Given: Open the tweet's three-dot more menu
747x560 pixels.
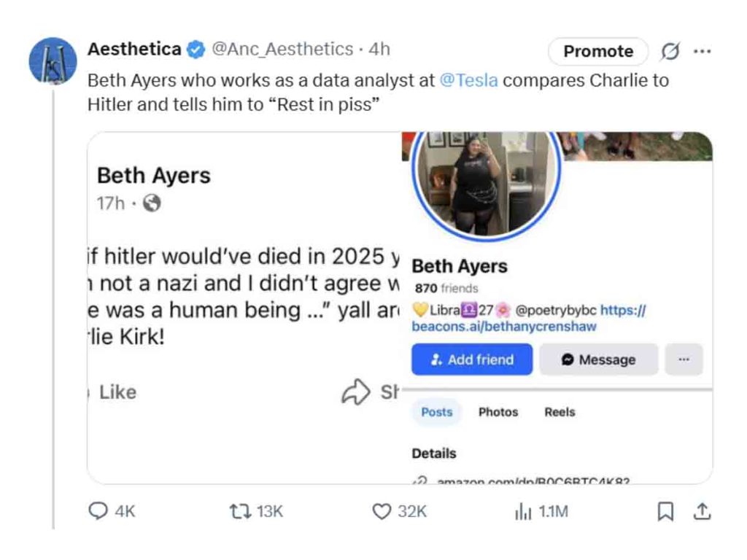Looking at the screenshot, I should click(x=702, y=51).
